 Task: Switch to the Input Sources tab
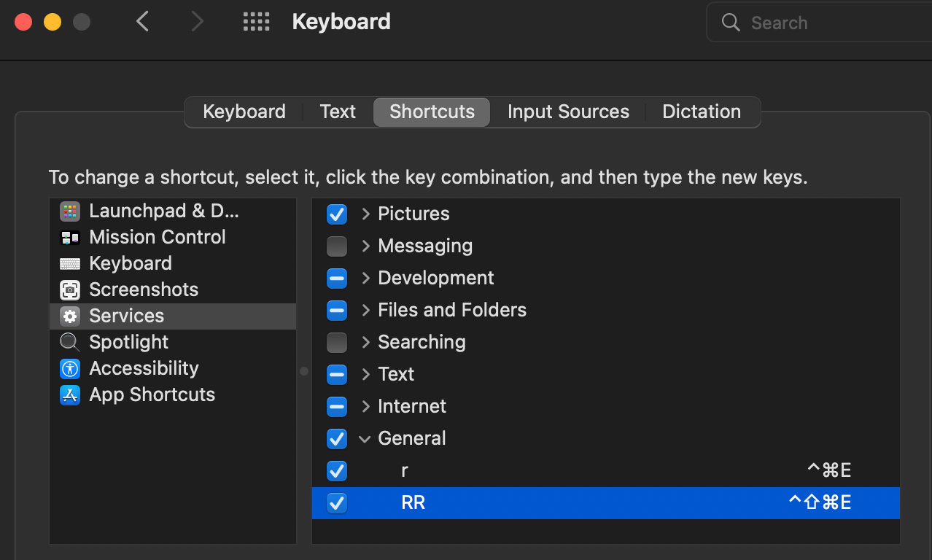tap(568, 112)
